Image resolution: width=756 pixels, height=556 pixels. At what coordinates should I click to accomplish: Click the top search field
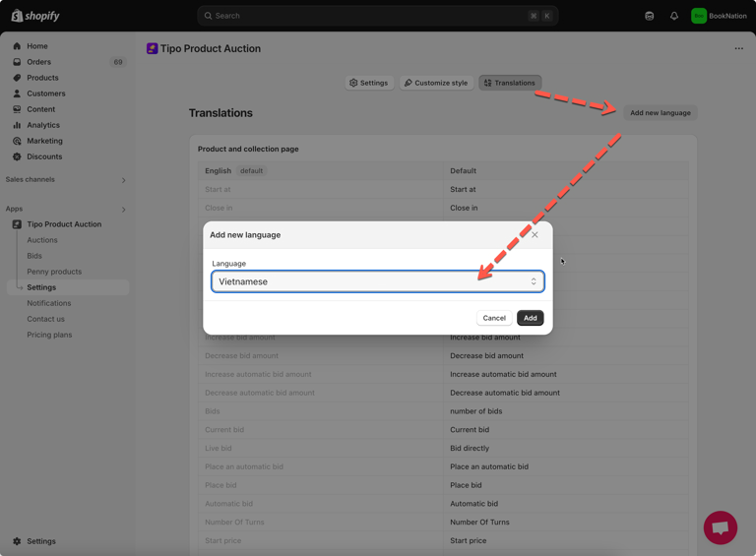pos(377,16)
